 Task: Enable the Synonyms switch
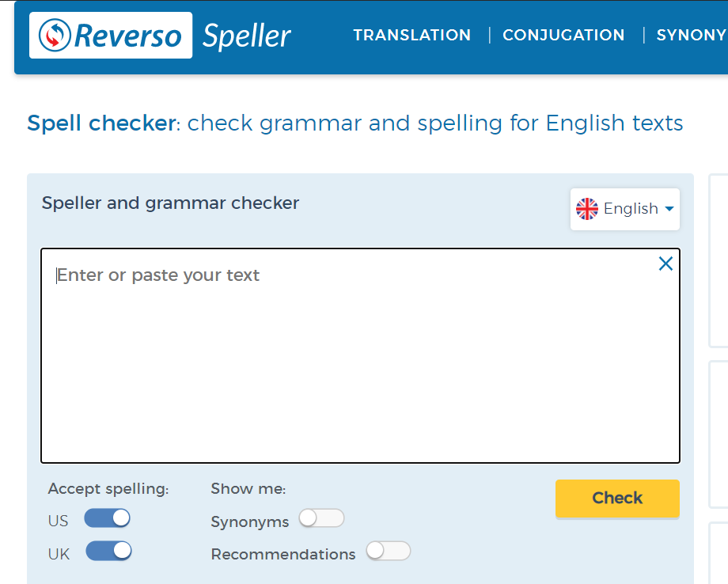click(x=321, y=518)
